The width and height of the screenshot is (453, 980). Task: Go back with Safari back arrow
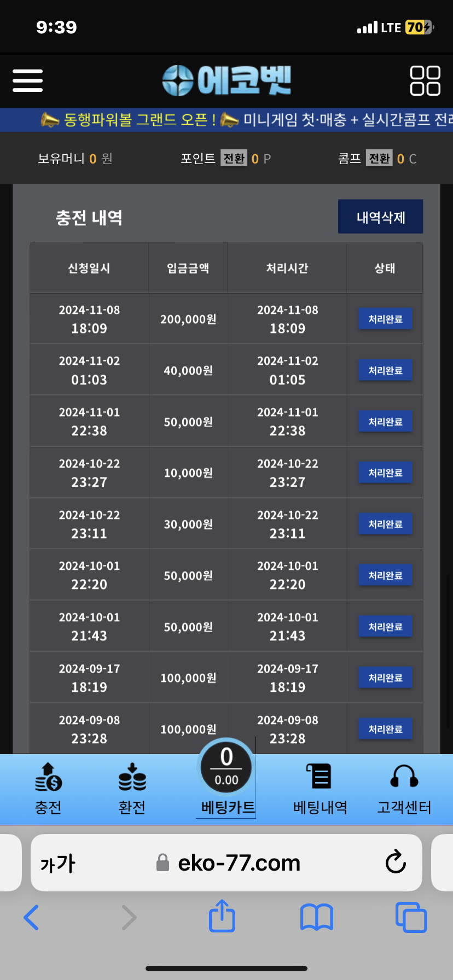coord(32,917)
